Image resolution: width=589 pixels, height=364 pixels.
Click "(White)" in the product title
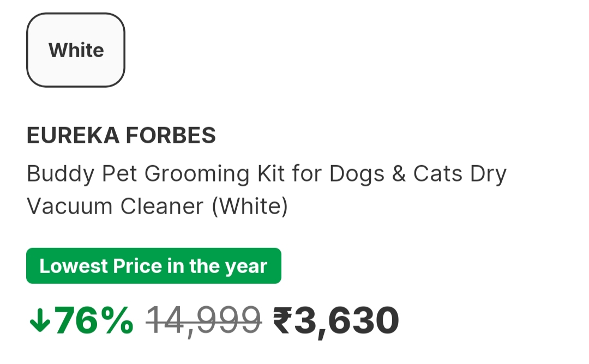249,207
